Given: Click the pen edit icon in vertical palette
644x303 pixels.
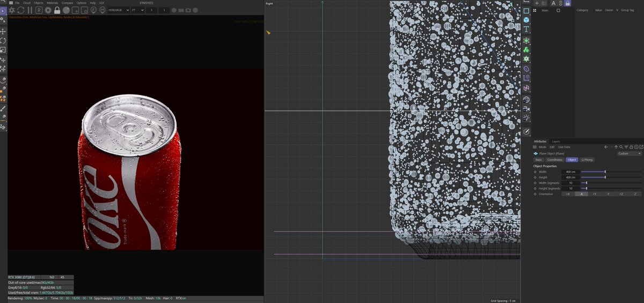Looking at the screenshot, I should (x=526, y=131).
